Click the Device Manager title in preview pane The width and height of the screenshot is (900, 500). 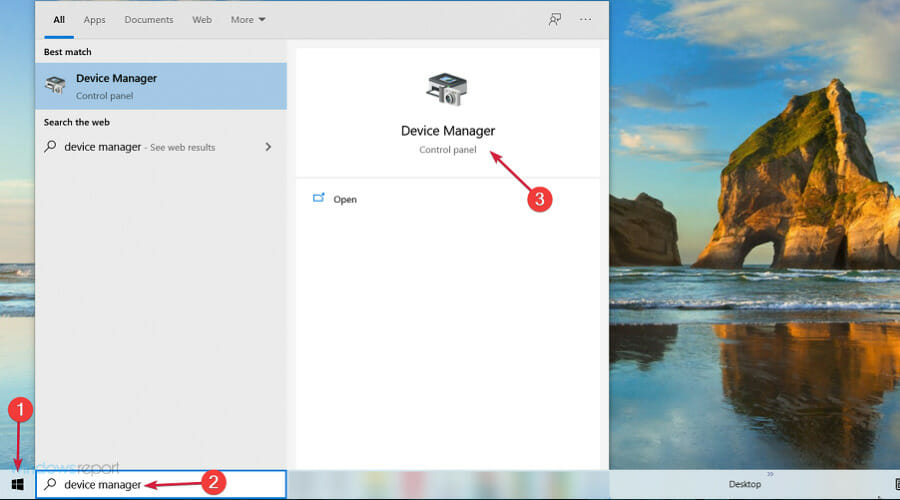(x=448, y=131)
